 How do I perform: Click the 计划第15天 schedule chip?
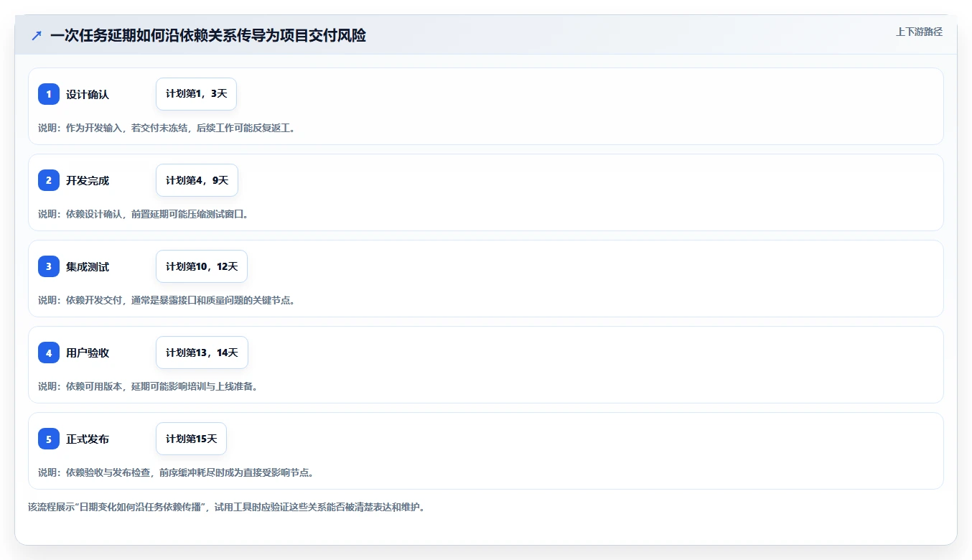[191, 439]
